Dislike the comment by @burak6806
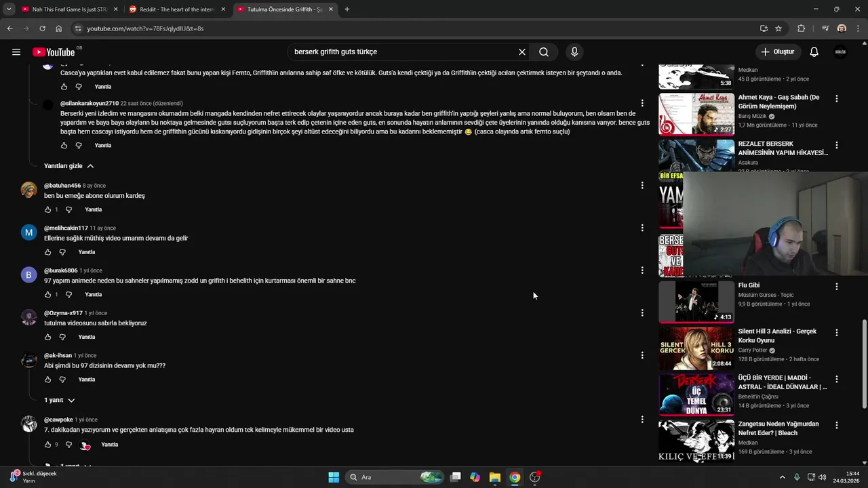 click(x=68, y=295)
